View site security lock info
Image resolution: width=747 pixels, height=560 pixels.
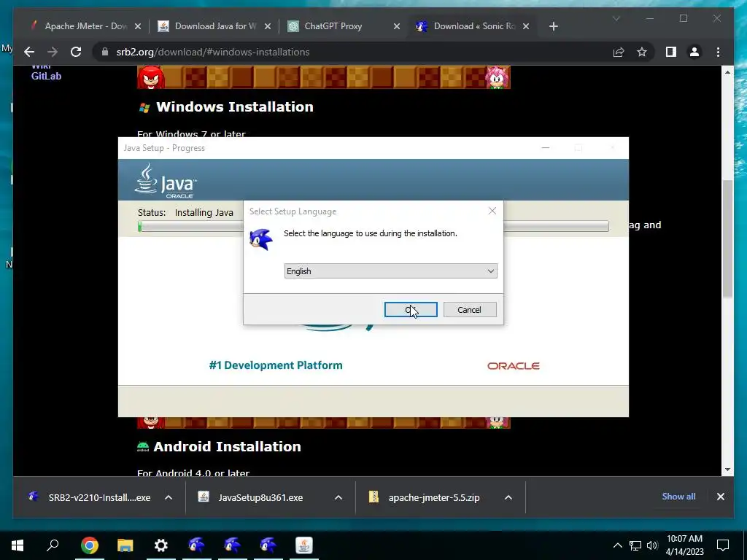[x=105, y=52]
